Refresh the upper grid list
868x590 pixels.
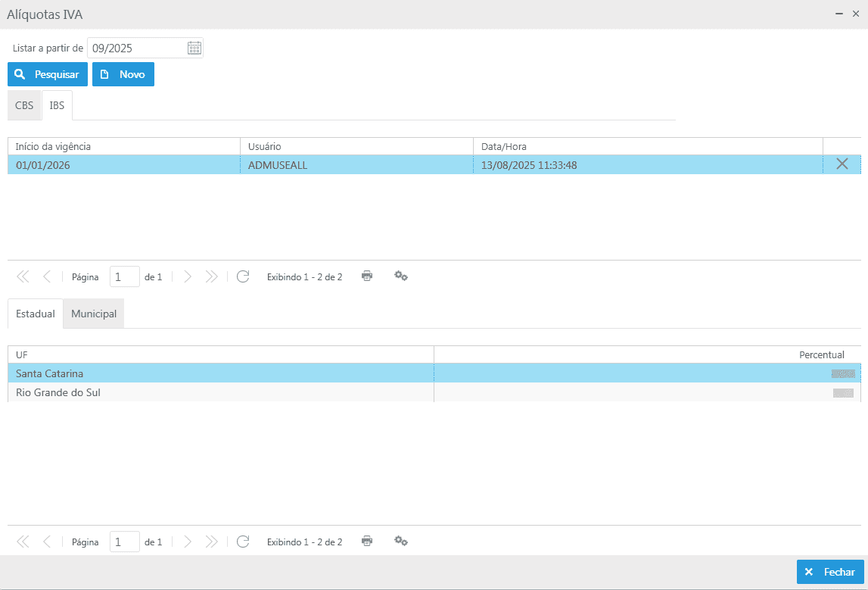pos(243,276)
